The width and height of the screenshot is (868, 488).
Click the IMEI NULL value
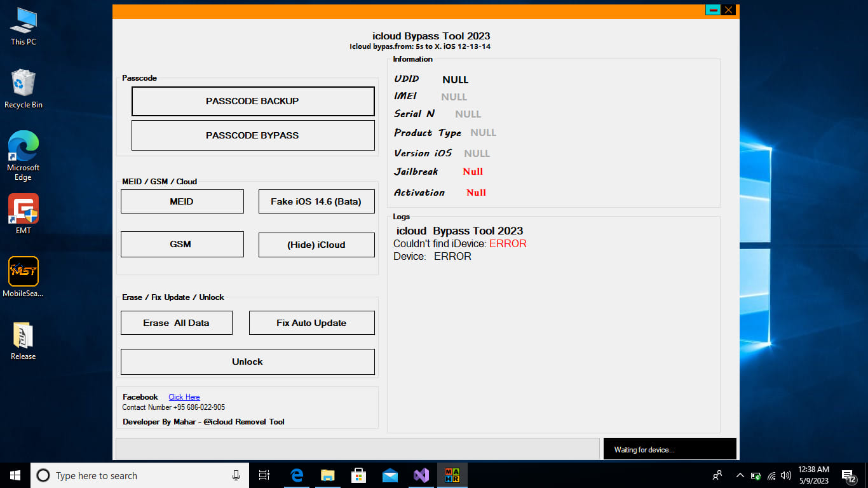(x=454, y=97)
